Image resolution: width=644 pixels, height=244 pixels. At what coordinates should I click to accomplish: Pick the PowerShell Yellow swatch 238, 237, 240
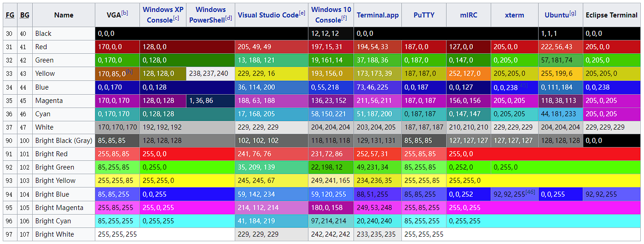click(x=210, y=74)
